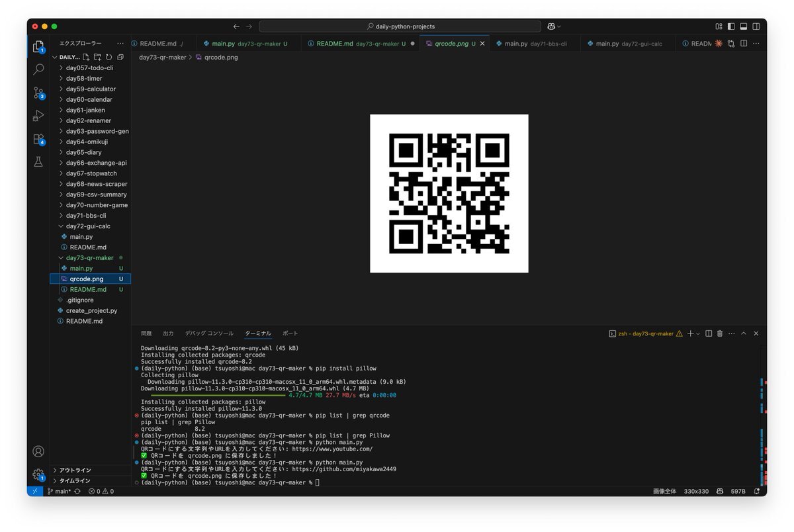The height and width of the screenshot is (532, 794).
Task: Click the 330x330 image size status
Action: point(696,491)
